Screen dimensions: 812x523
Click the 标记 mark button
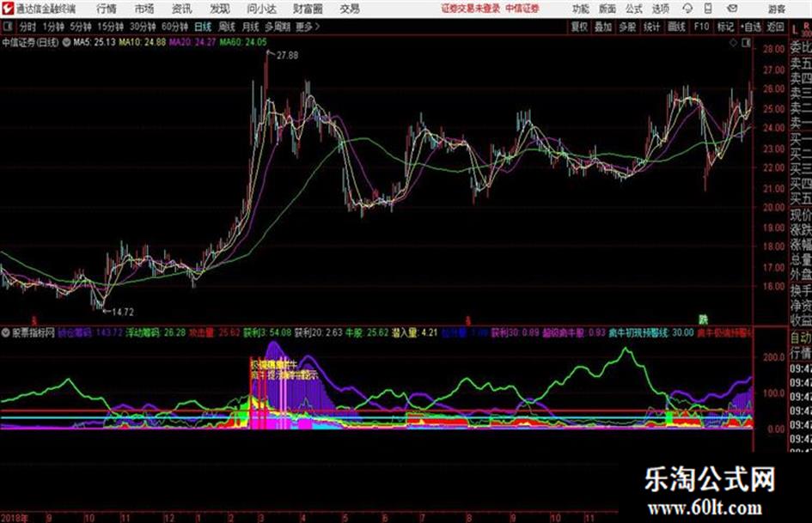pyautogui.click(x=725, y=27)
